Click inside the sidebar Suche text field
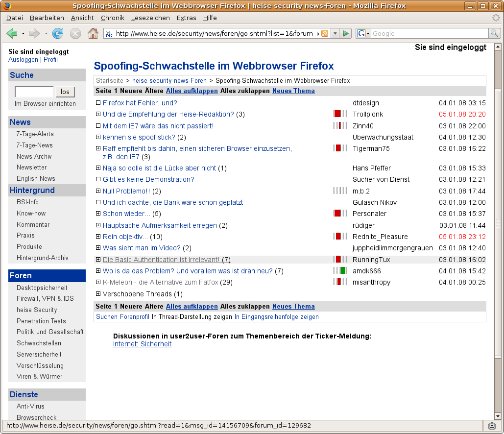The image size is (504, 434). [34, 92]
